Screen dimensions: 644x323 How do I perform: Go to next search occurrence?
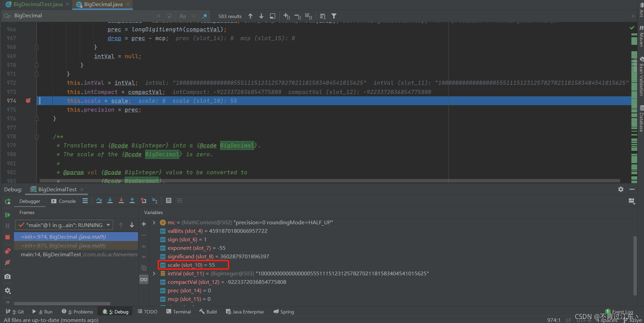tap(261, 16)
